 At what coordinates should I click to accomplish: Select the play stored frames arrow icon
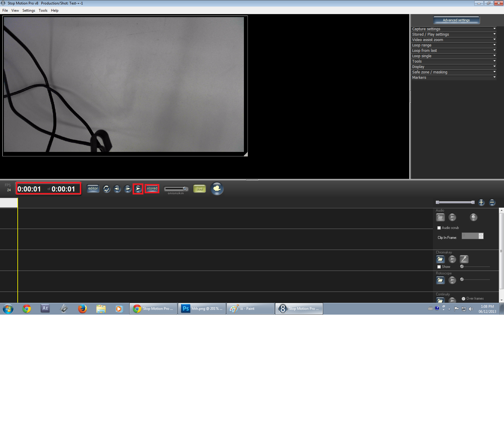point(138,189)
